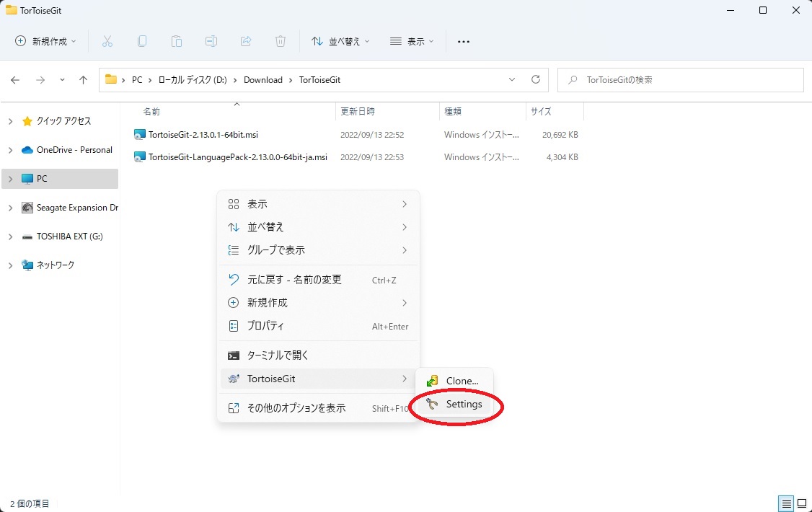Open グループで表示 in the context menu
Screen dimensions: 812x512
[x=319, y=250]
